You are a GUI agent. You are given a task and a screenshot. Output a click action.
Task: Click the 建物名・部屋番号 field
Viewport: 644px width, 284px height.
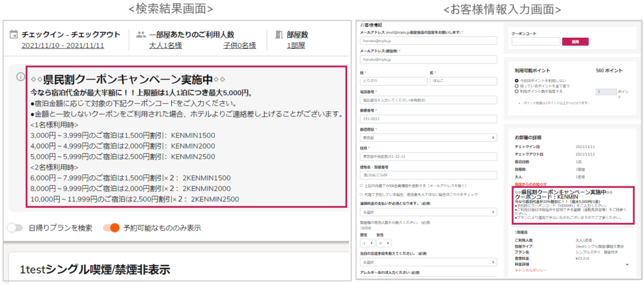tap(428, 176)
